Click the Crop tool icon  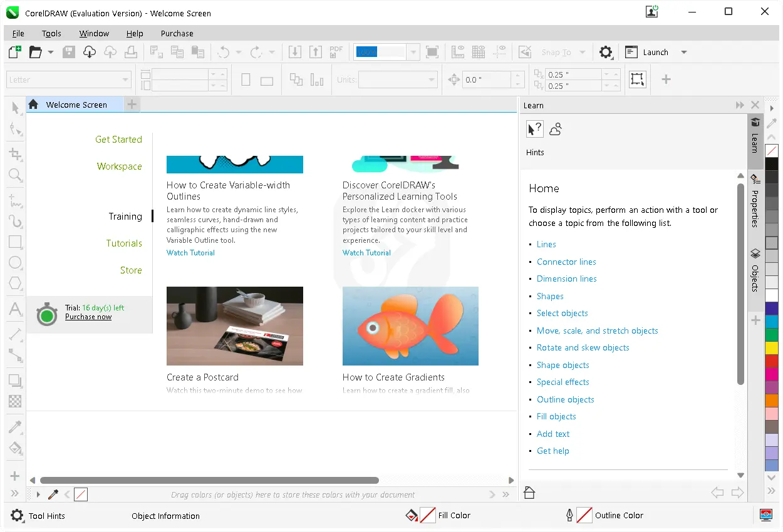click(16, 154)
